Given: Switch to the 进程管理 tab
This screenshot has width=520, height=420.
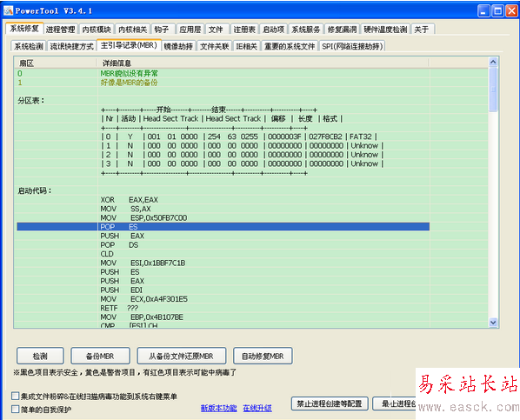Looking at the screenshot, I should pyautogui.click(x=60, y=30).
